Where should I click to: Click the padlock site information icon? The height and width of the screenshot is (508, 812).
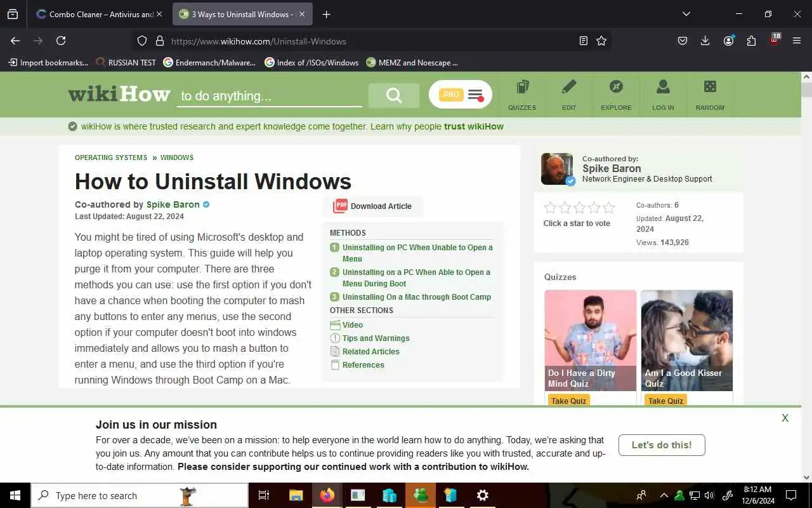159,41
